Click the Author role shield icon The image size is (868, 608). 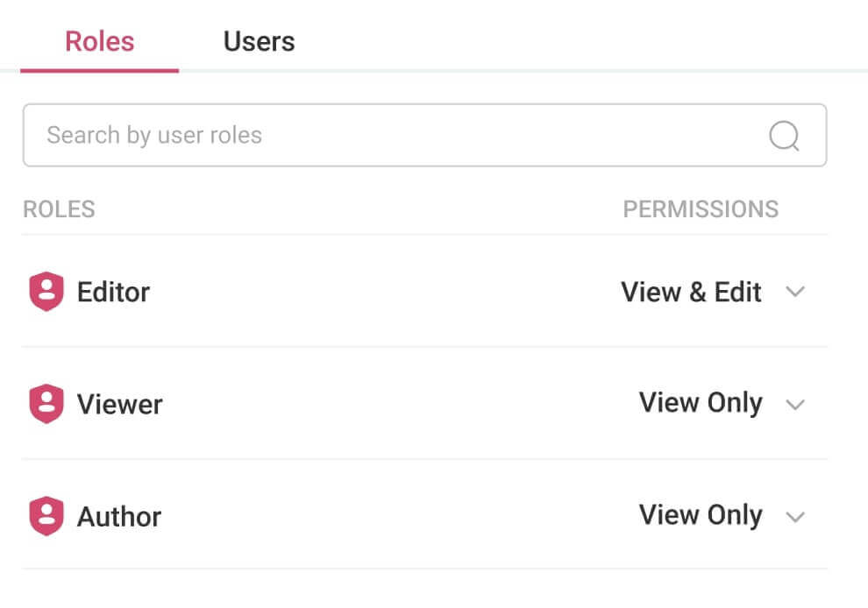click(x=46, y=516)
